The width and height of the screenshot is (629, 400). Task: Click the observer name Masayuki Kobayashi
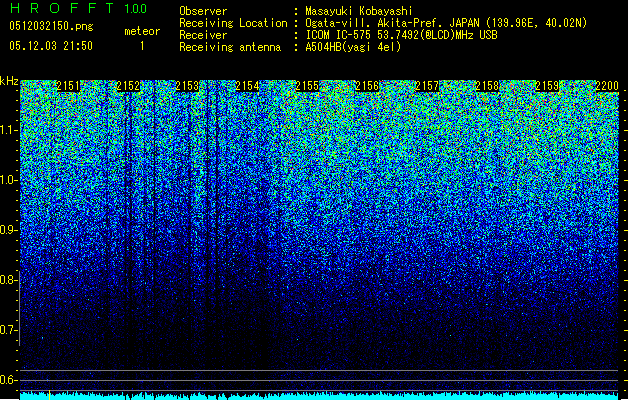click(359, 11)
